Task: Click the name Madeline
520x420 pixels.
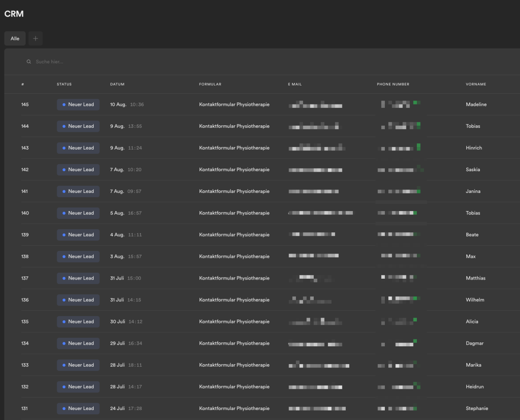Action: tap(476, 104)
